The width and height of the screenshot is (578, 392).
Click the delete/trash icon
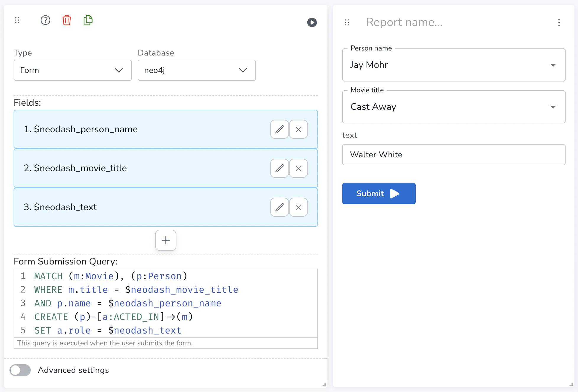pos(66,20)
